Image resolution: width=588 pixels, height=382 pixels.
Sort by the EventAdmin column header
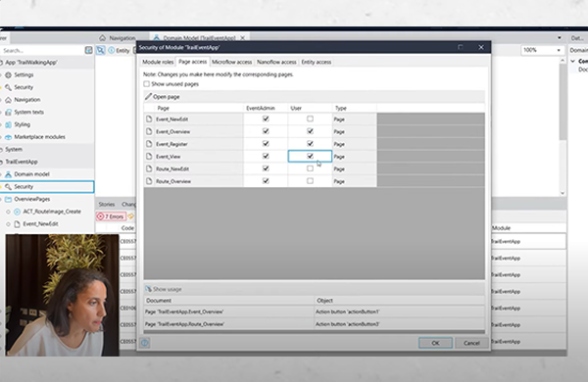(266, 108)
